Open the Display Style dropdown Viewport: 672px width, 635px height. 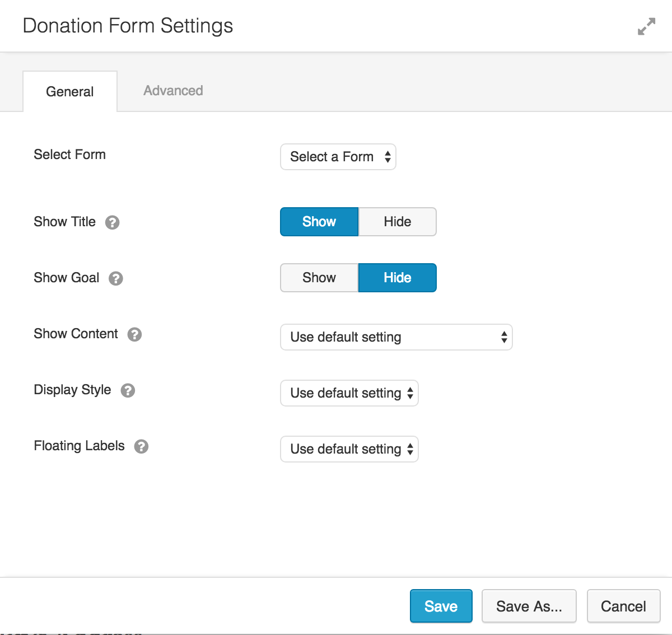pos(349,393)
